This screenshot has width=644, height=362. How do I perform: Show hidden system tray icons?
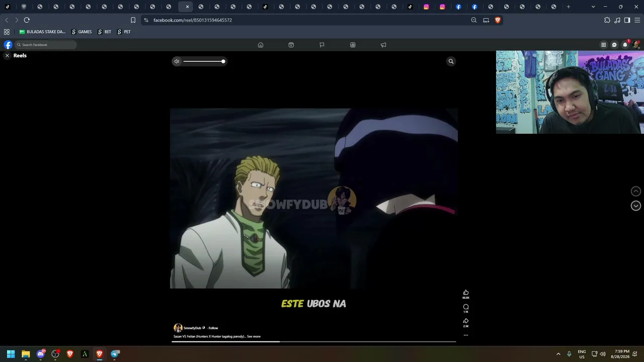558,354
